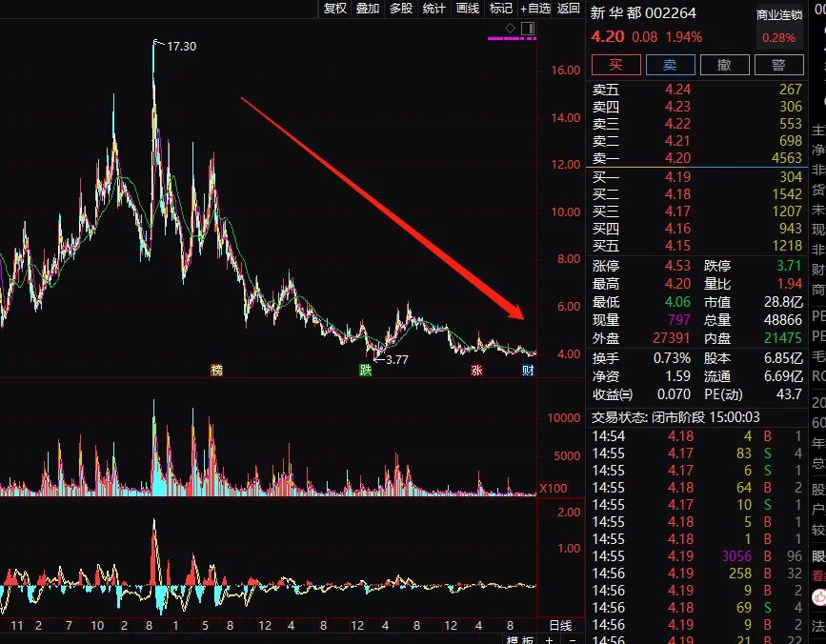The height and width of the screenshot is (644, 826).
Task: Click the current price 4.20 in header
Action: 608,37
